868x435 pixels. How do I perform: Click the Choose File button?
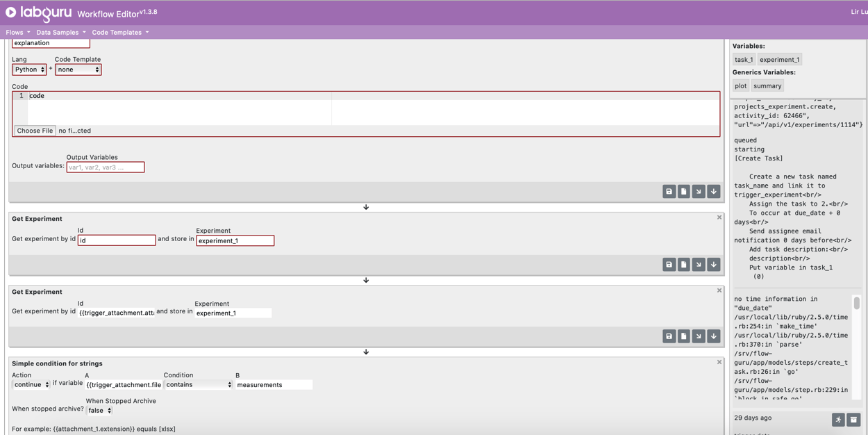(x=34, y=130)
